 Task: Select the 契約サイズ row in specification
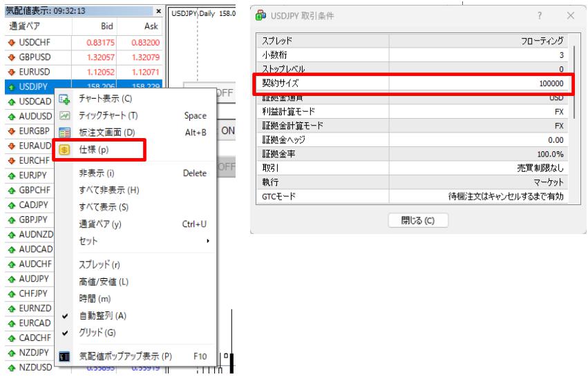[x=413, y=84]
